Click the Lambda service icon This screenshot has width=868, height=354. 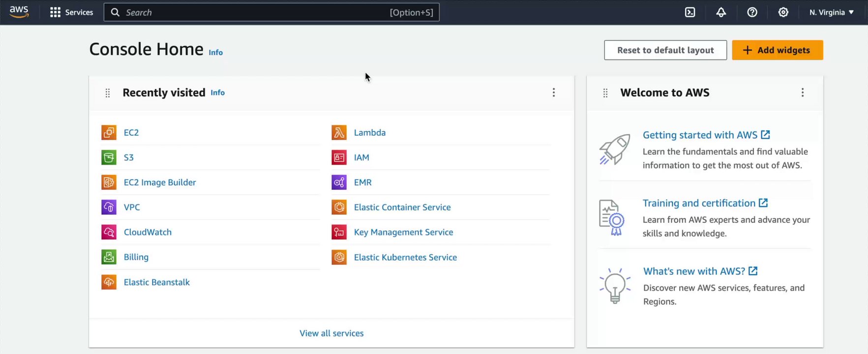tap(339, 132)
